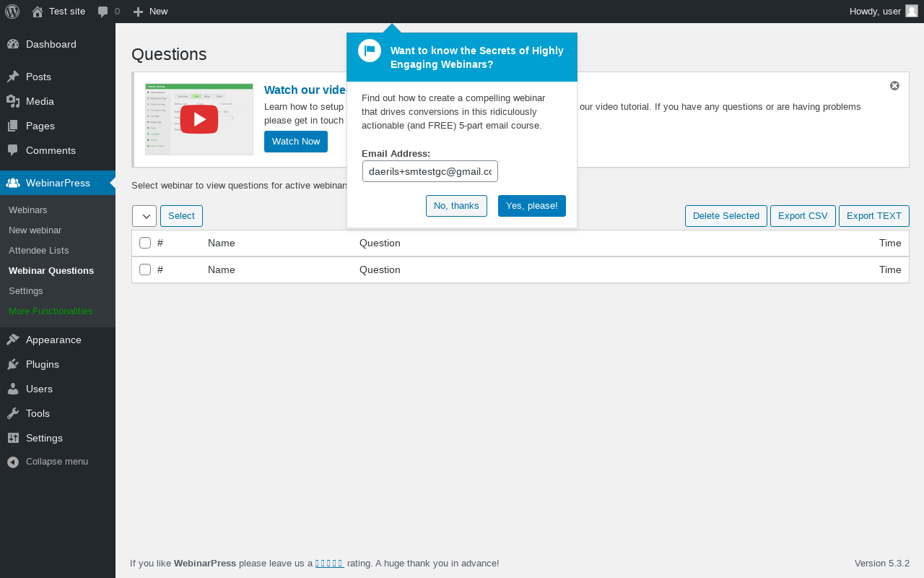Open the webinar selection dropdown

[144, 216]
